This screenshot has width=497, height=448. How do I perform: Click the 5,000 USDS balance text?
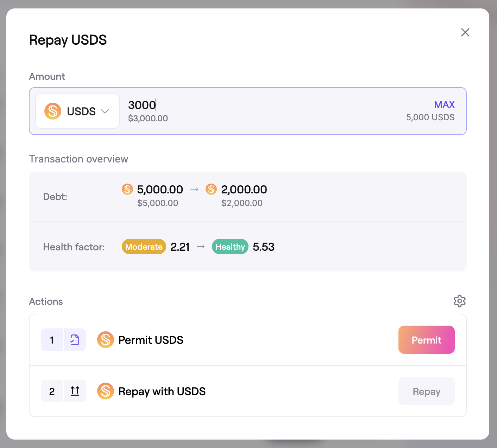coord(430,117)
